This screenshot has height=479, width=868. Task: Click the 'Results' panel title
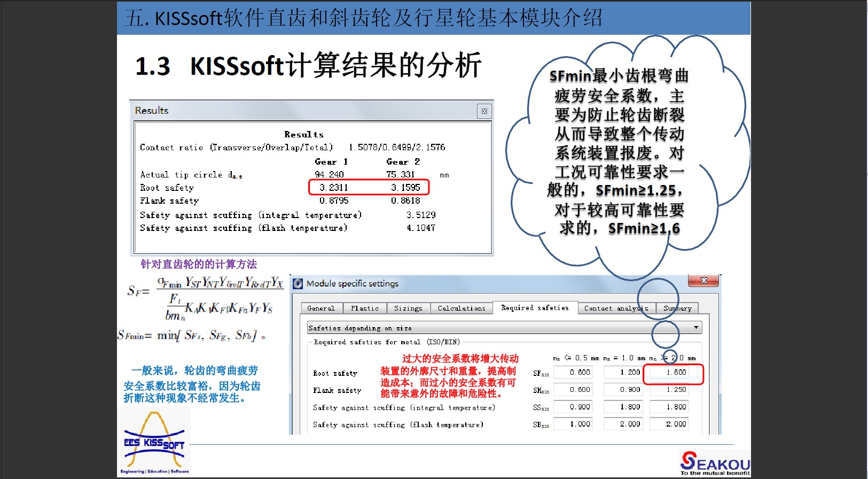[x=152, y=111]
